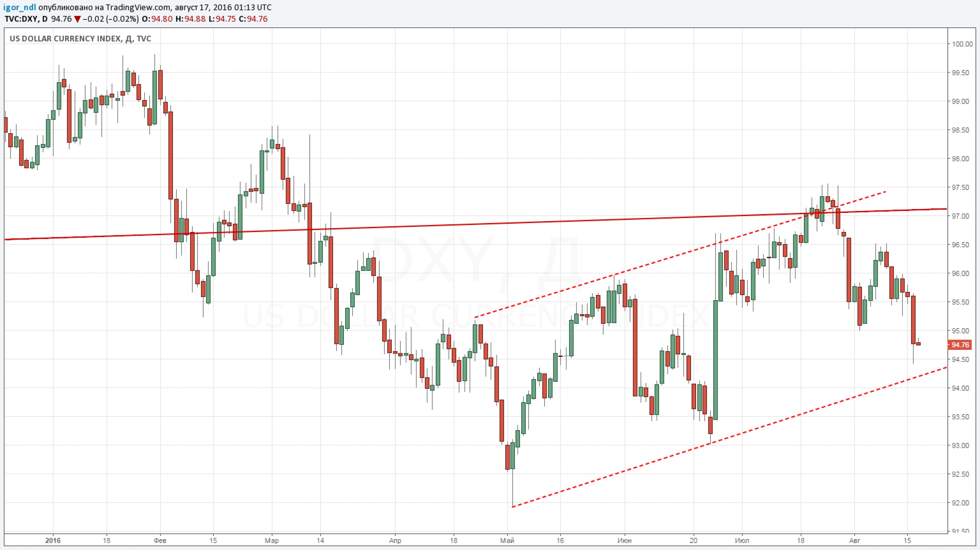Click the Фев month marker on time axis
Viewport: 980px width, 550px height.
pos(160,540)
